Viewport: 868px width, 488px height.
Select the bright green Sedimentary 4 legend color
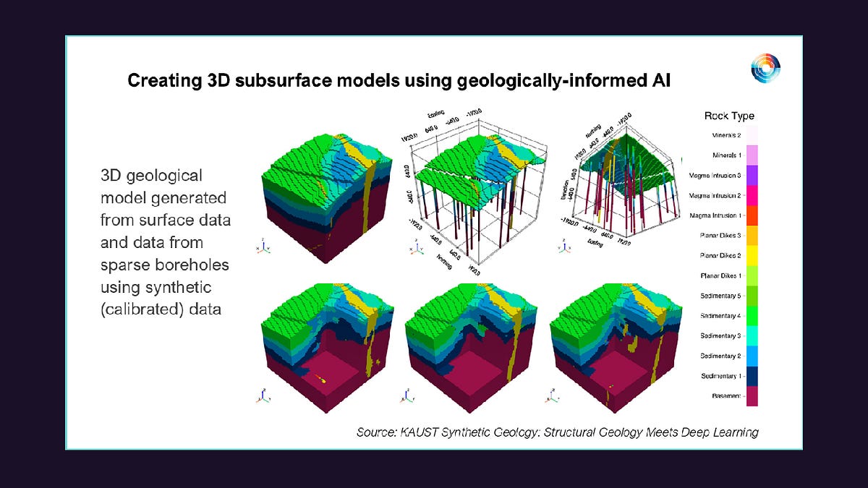point(752,316)
